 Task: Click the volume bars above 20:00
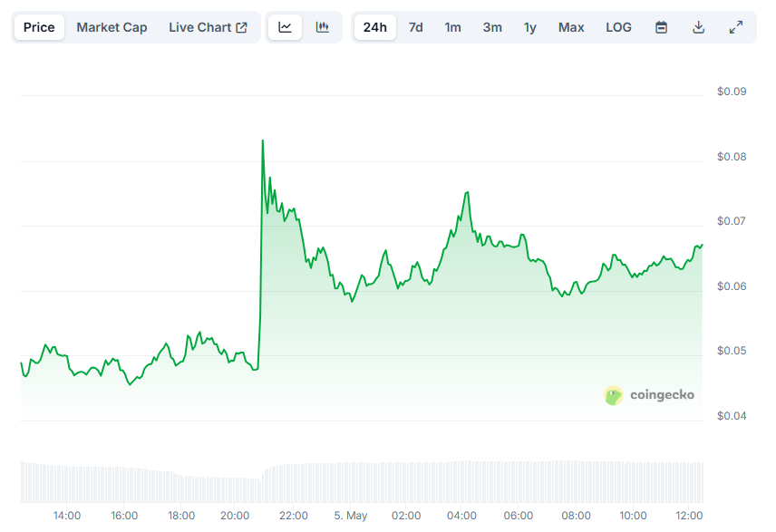[235, 490]
